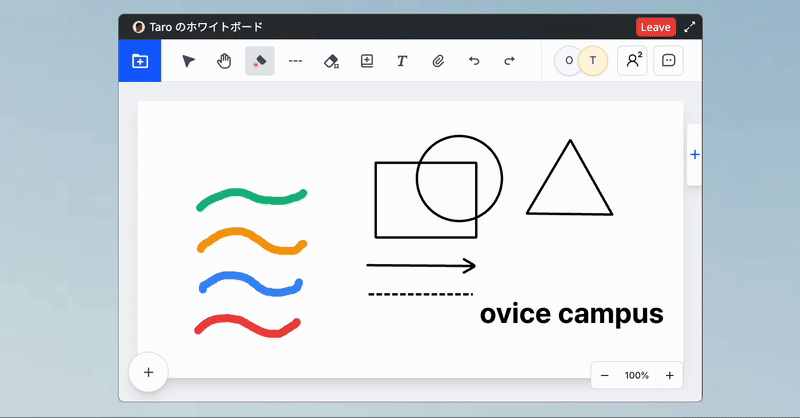Open the participants list showing 2

(633, 61)
